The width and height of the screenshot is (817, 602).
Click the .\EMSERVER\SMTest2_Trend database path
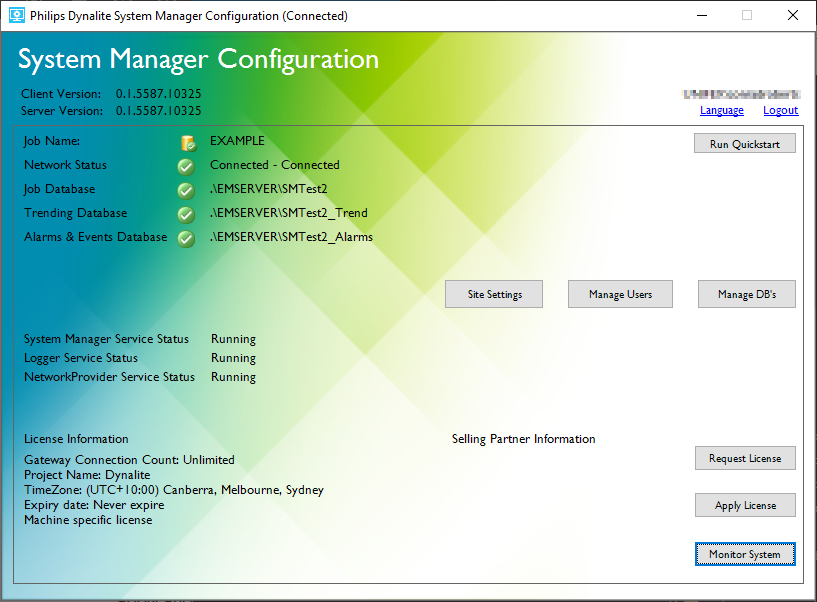point(288,213)
